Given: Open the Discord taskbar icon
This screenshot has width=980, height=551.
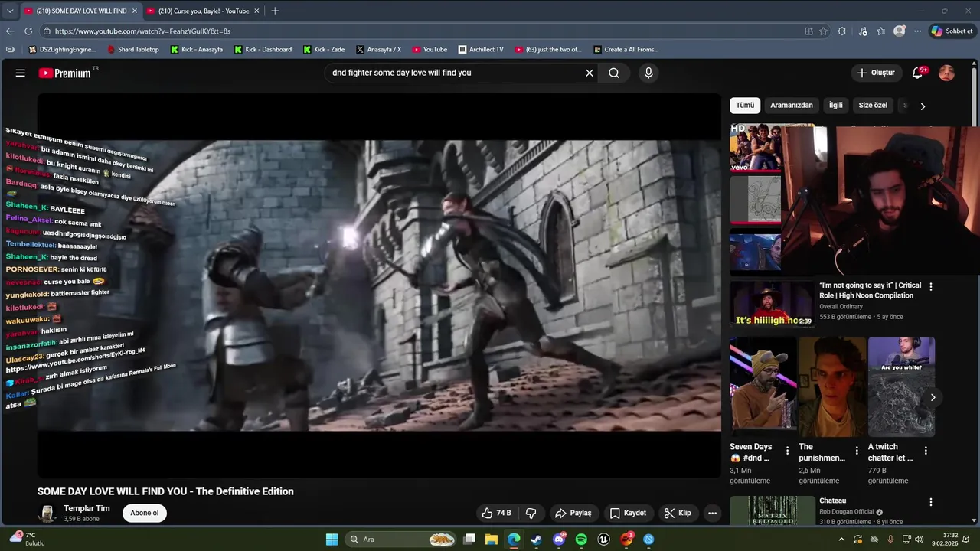Looking at the screenshot, I should (559, 540).
